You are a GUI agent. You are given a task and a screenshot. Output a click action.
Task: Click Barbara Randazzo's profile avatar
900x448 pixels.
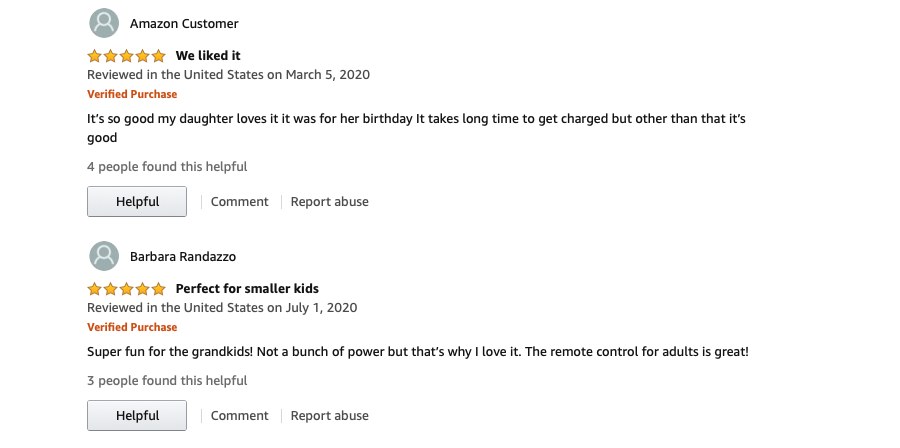point(104,256)
